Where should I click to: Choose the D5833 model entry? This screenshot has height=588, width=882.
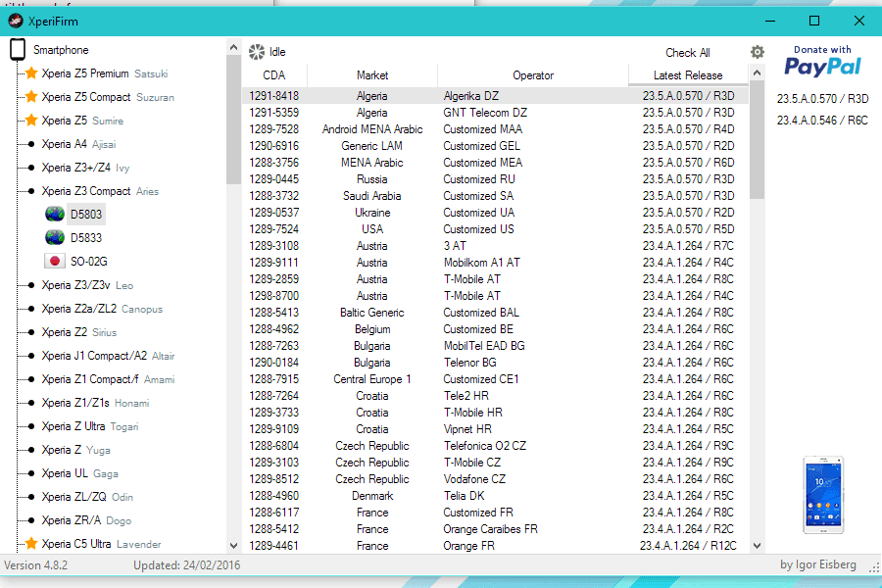tap(86, 238)
